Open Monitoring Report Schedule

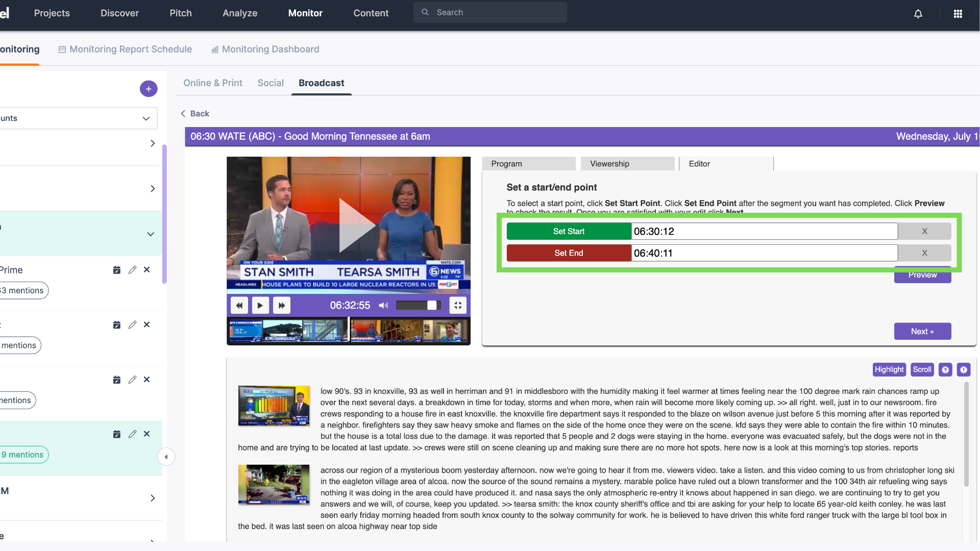pos(125,49)
